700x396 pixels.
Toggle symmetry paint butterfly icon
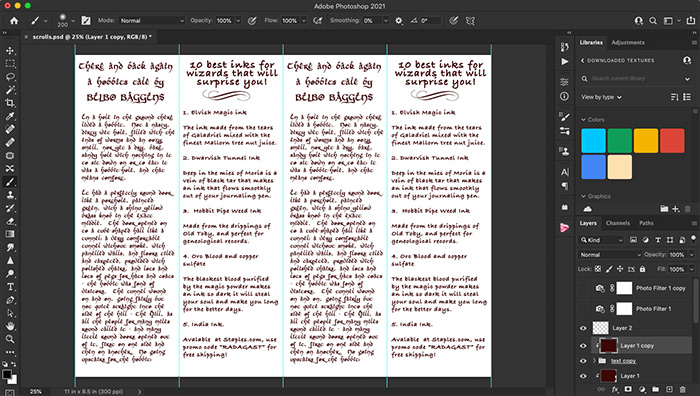pos(470,21)
